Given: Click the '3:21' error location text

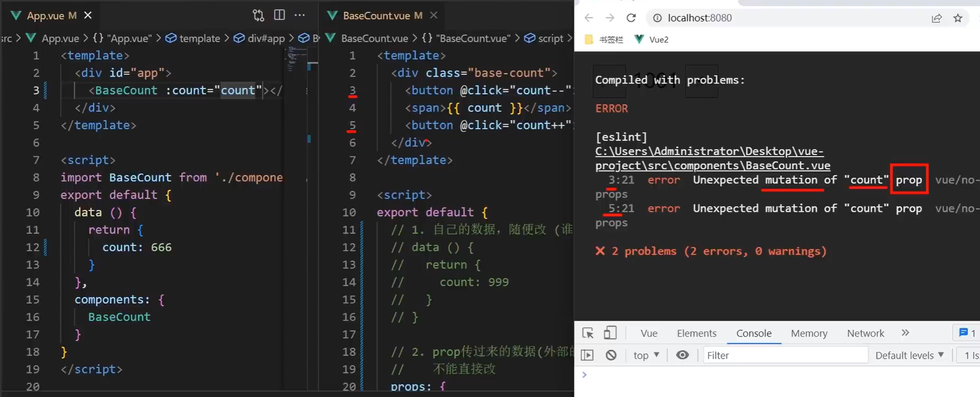Looking at the screenshot, I should [621, 180].
